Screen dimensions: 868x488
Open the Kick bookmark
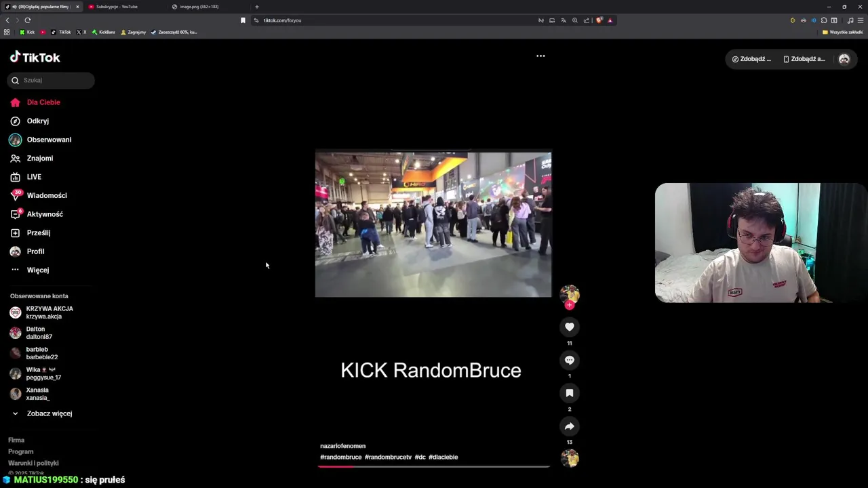tap(27, 32)
